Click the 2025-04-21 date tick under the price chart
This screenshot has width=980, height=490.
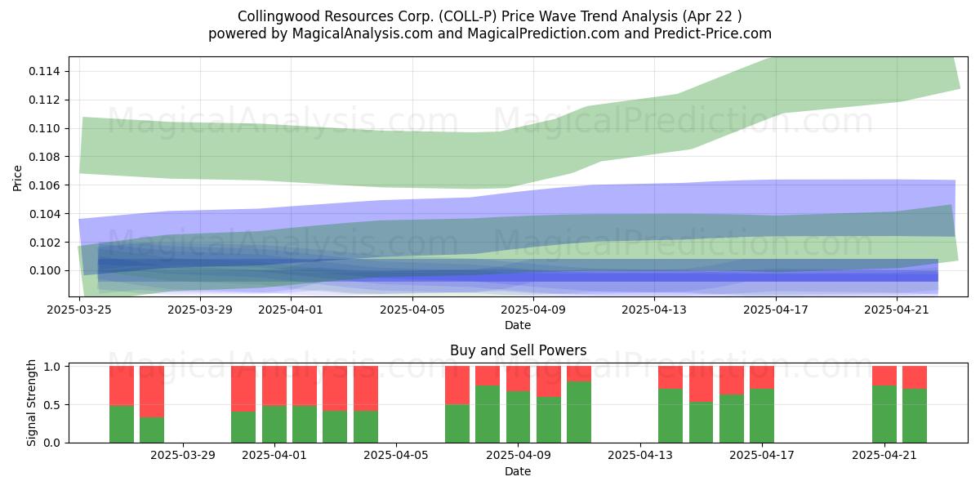[x=897, y=310]
